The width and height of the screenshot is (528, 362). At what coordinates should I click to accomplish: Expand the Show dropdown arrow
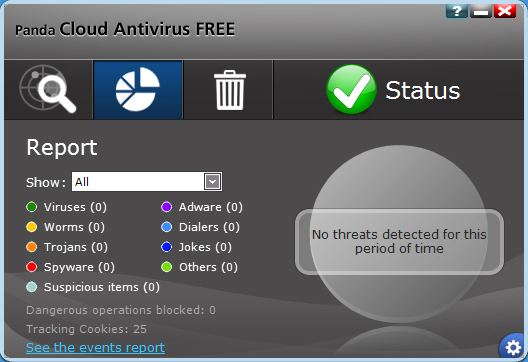[x=212, y=182]
